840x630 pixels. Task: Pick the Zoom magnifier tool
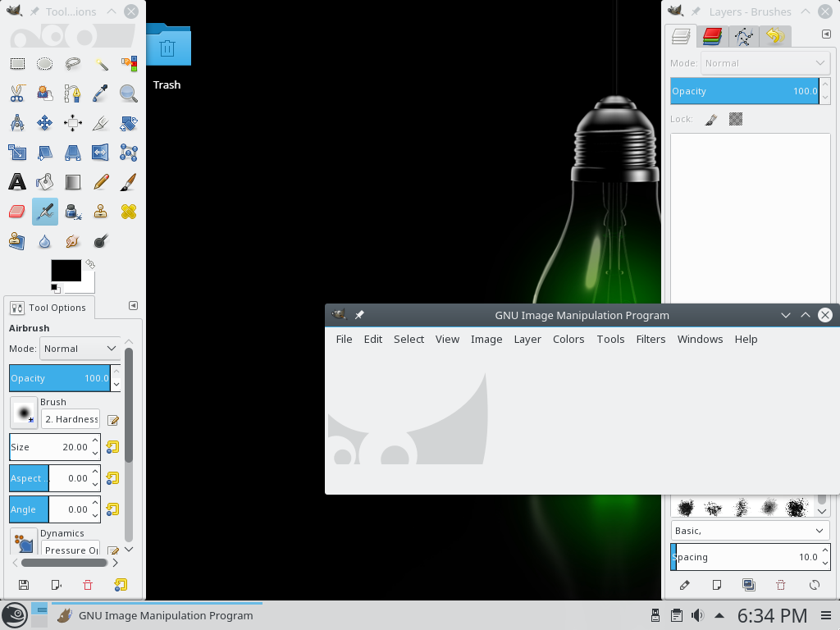(x=129, y=93)
